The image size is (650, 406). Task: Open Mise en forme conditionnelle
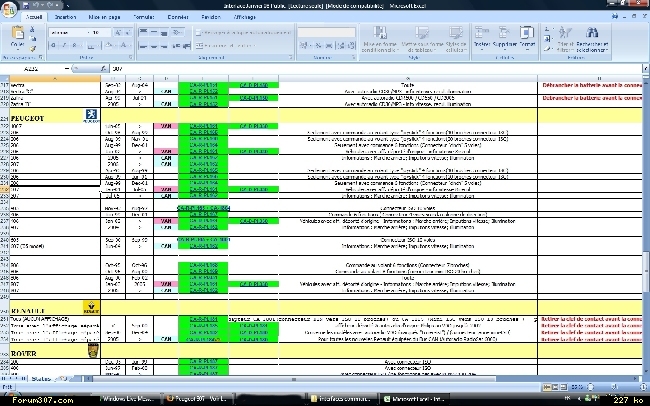pyautogui.click(x=380, y=39)
